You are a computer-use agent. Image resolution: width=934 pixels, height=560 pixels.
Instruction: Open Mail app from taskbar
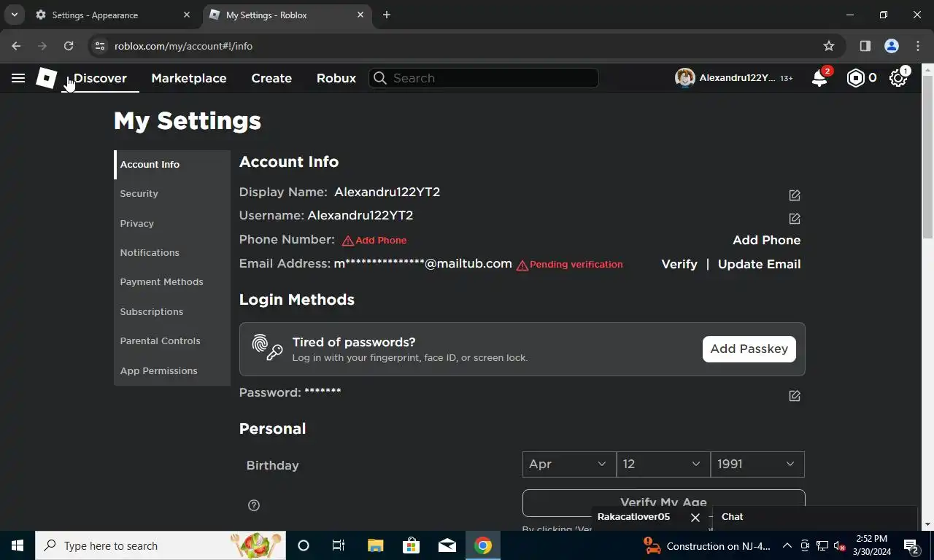point(447,545)
